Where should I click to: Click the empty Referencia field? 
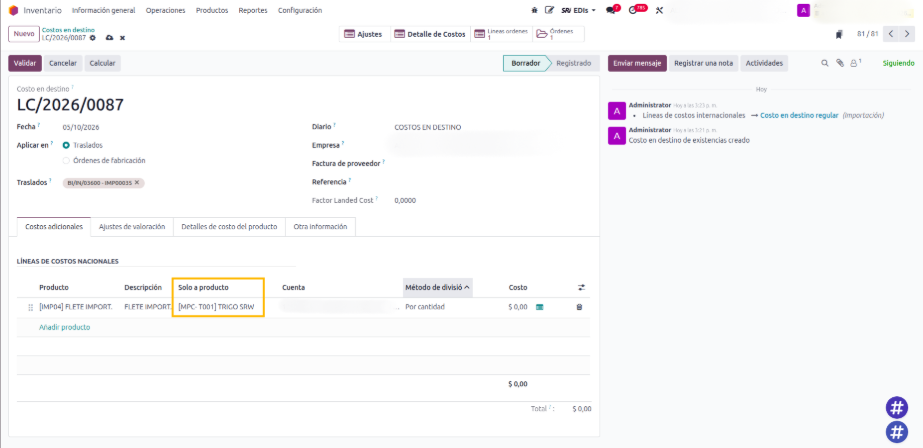(492, 182)
